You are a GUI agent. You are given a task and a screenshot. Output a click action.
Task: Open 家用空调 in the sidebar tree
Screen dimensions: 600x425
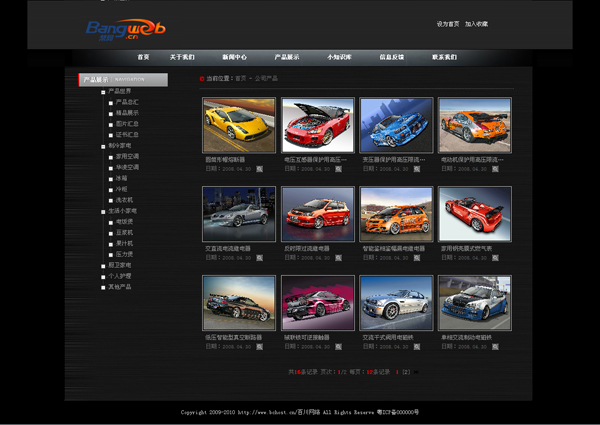pyautogui.click(x=127, y=156)
